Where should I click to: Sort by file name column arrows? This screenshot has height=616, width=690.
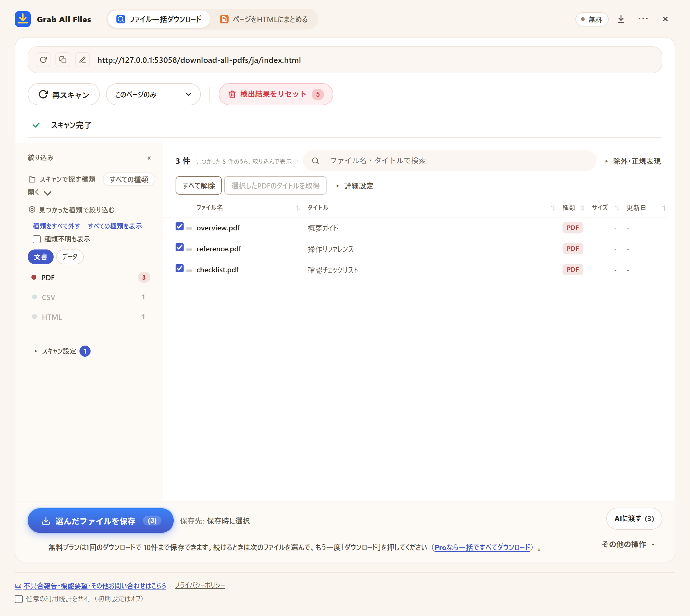(298, 208)
